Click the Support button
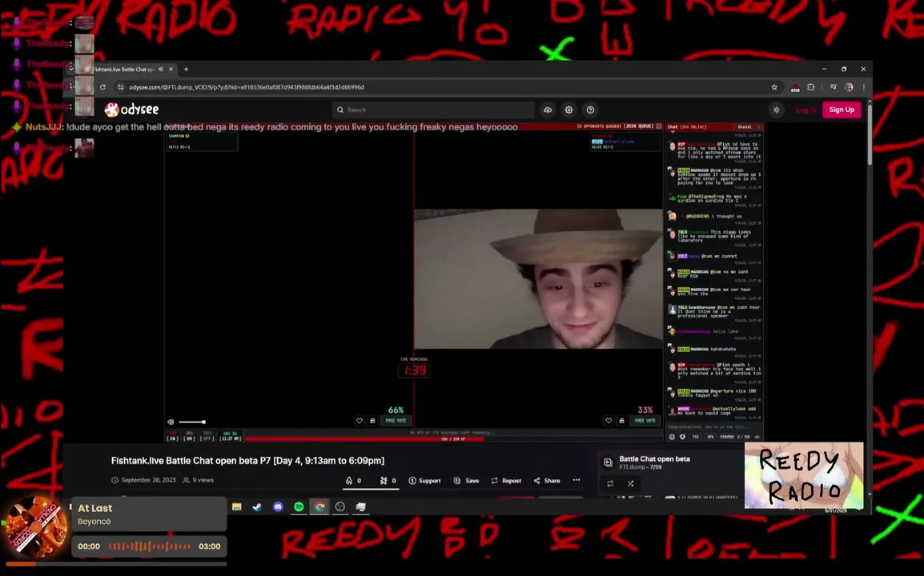Viewport: 924px width, 576px height. point(424,481)
